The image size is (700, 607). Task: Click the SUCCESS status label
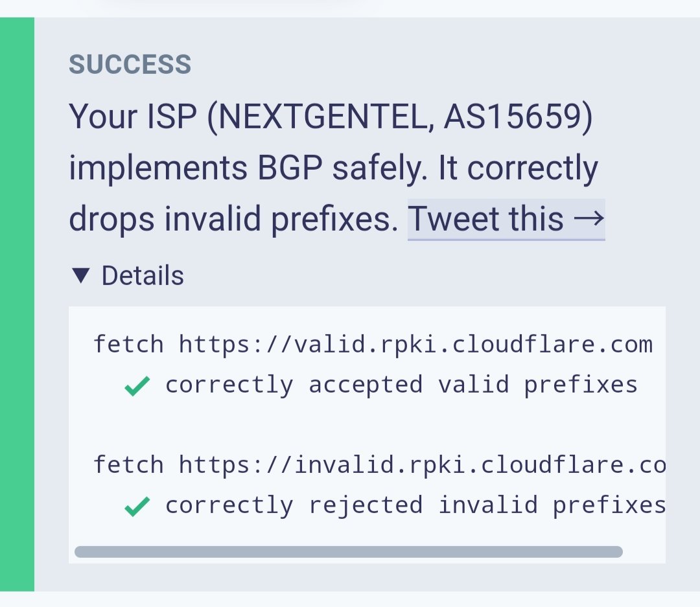click(130, 64)
